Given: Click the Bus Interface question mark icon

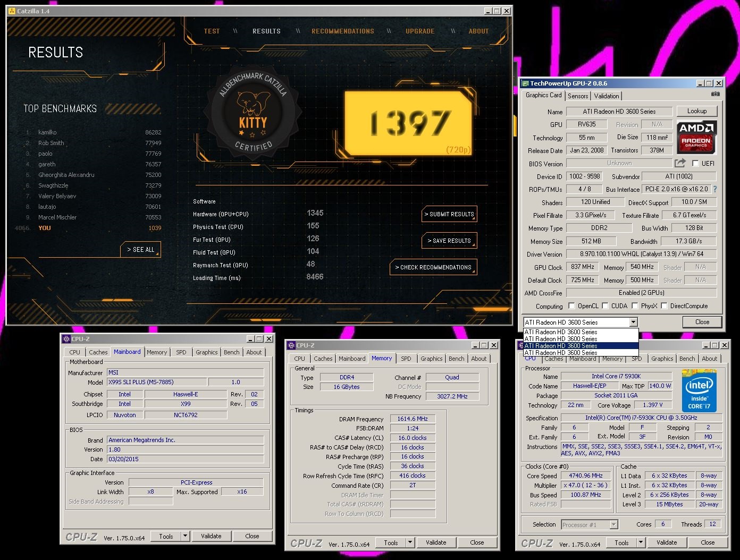Looking at the screenshot, I should (x=714, y=189).
